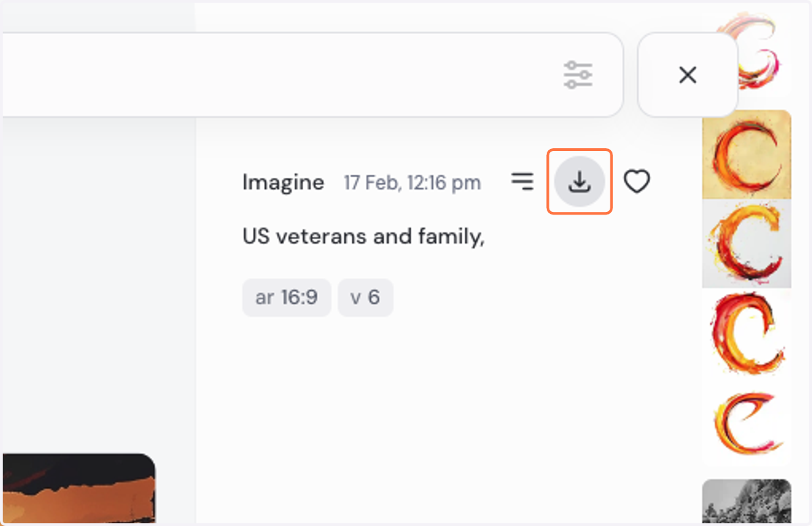Click the 'v 6' version tag

pos(365,297)
